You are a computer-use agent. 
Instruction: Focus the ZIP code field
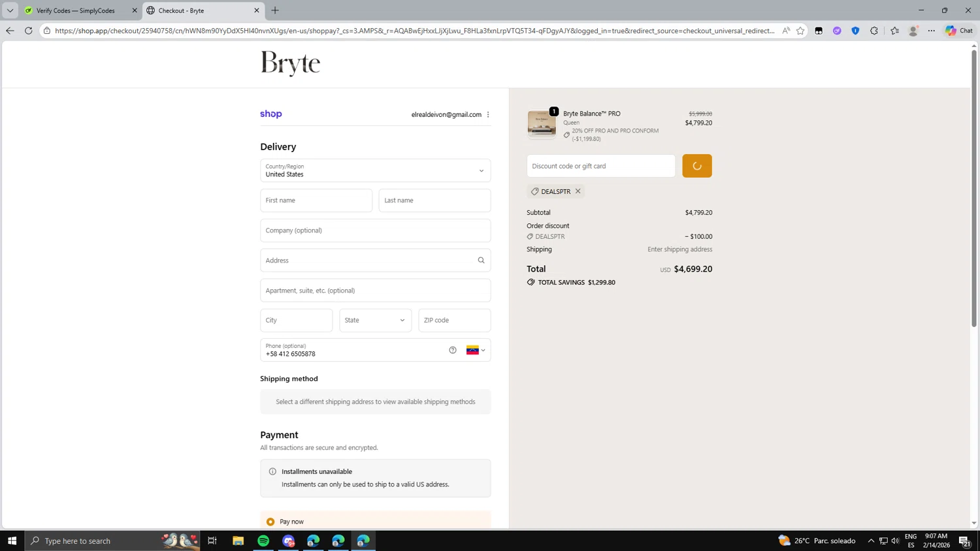[x=455, y=321]
